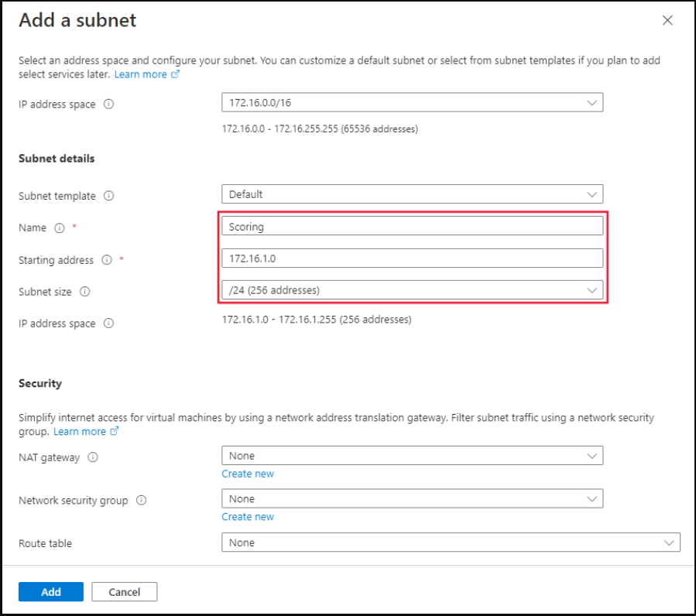This screenshot has height=616, width=696.
Task: Expand the Subnet template Default dropdown
Action: pos(412,194)
